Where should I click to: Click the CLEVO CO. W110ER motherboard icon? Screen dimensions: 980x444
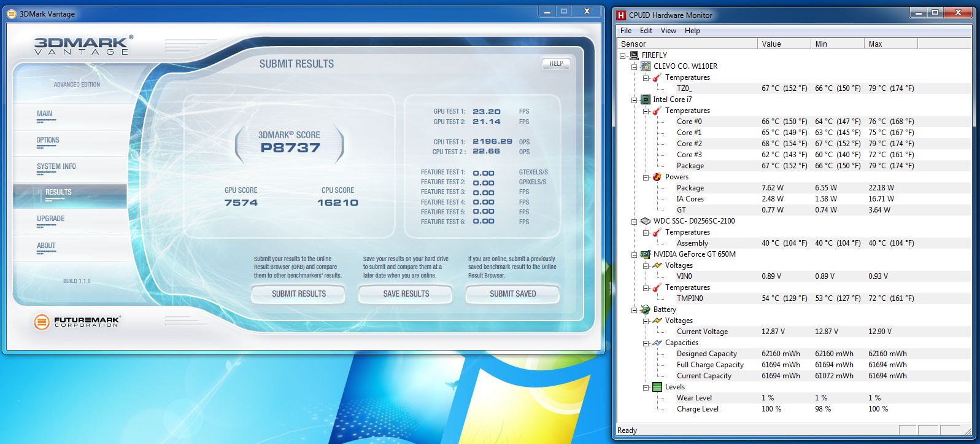click(x=646, y=66)
